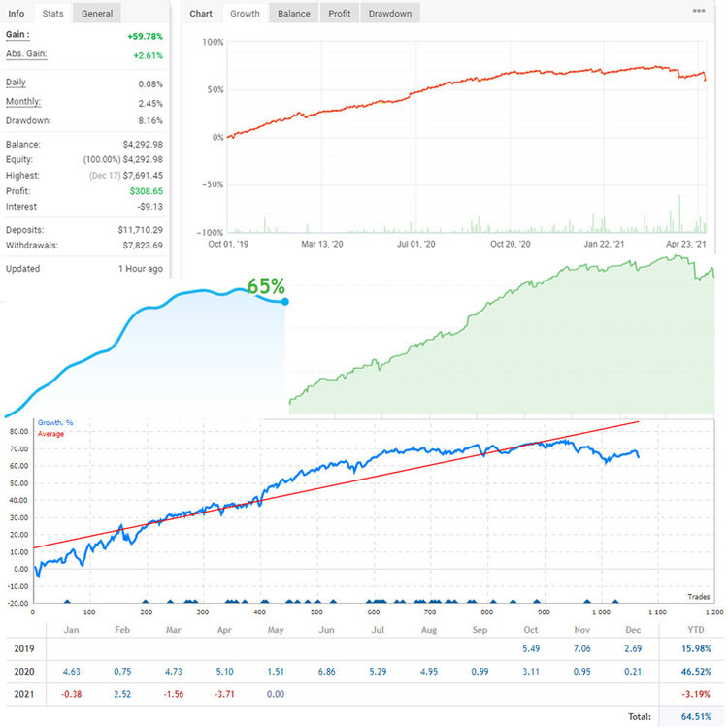The height and width of the screenshot is (728, 728).
Task: Select the Growth chart tab
Action: pyautogui.click(x=245, y=14)
